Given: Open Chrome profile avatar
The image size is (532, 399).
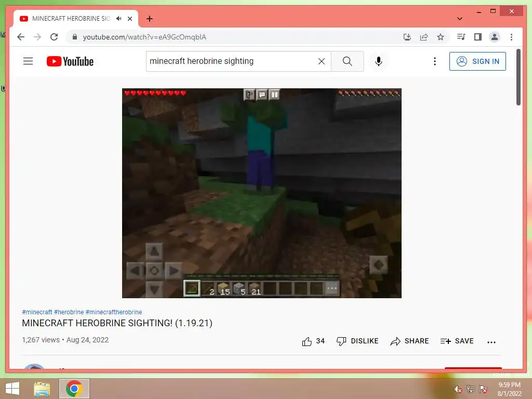Looking at the screenshot, I should coord(495,37).
